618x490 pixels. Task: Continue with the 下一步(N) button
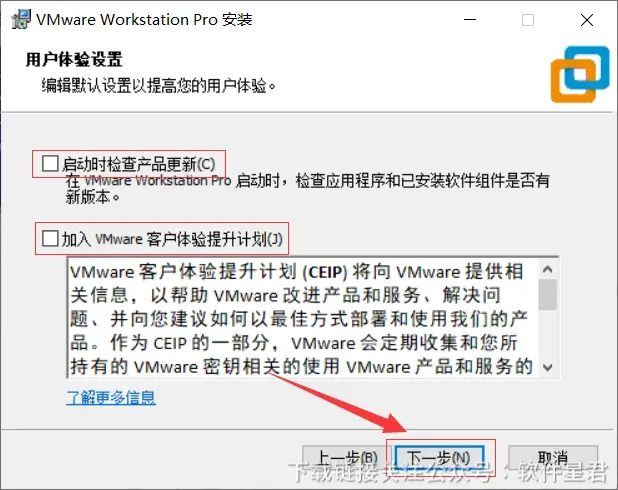pyautogui.click(x=439, y=458)
